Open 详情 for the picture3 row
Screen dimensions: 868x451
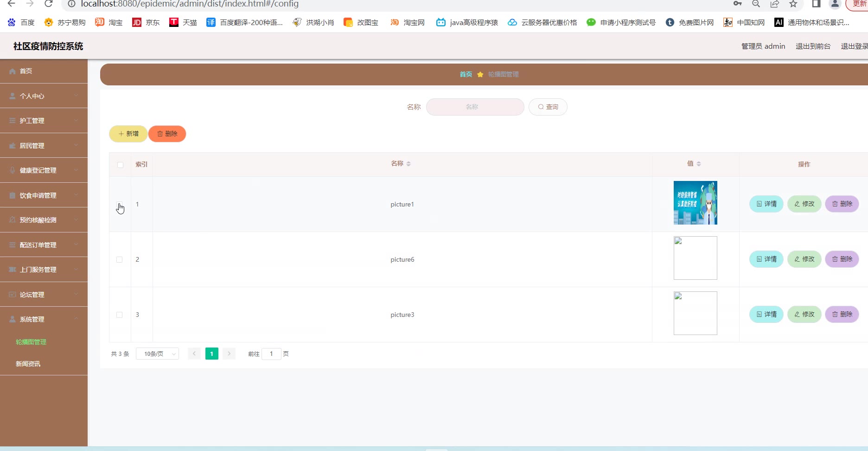point(766,314)
